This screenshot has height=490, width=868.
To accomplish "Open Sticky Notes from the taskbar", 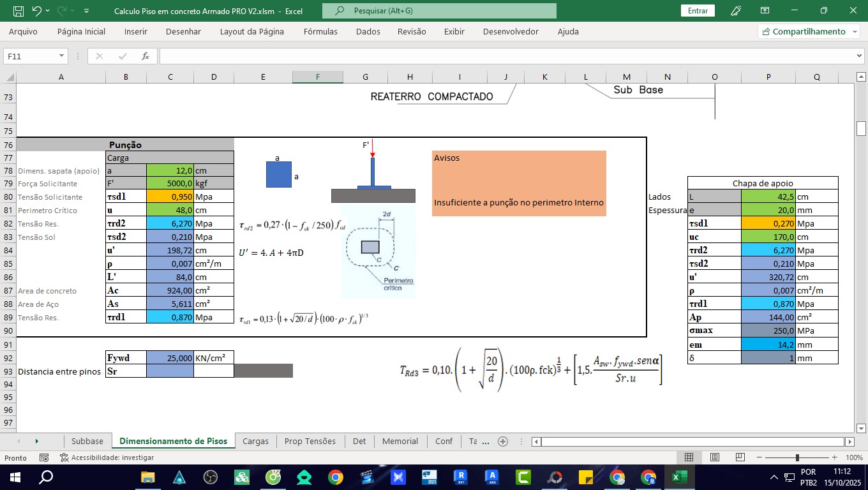I will [585, 477].
